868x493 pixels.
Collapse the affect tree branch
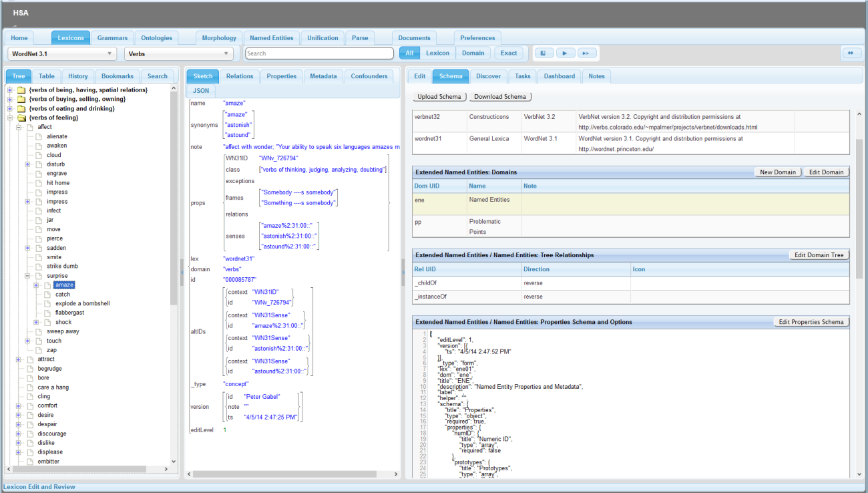(x=19, y=126)
